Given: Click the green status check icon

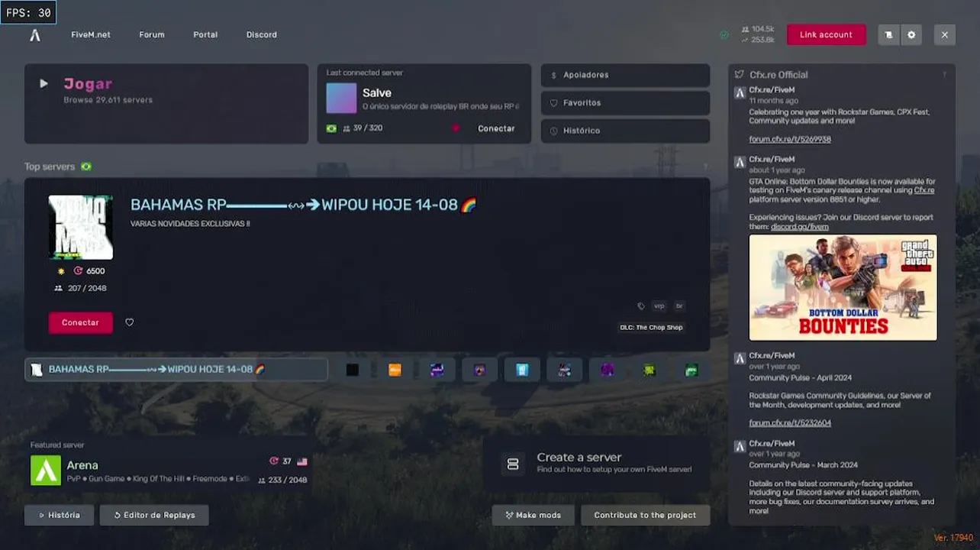Looking at the screenshot, I should pos(724,34).
